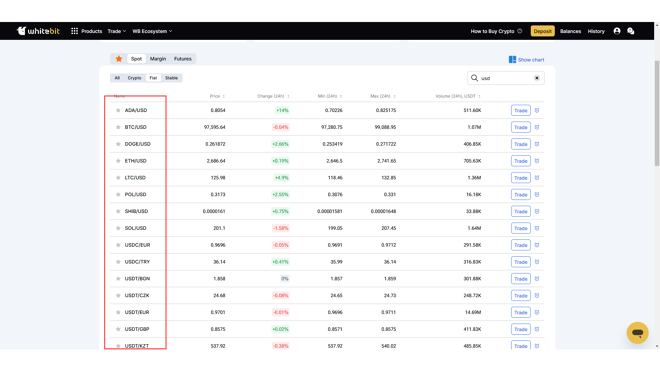Screen dimensions: 660x371
Task: Select the Stable filter
Action: coord(171,78)
